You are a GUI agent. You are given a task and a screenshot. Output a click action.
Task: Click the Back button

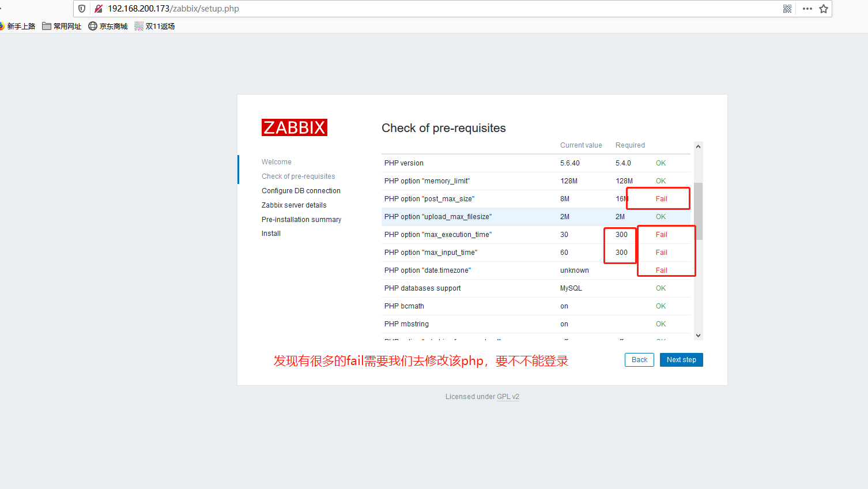(x=639, y=360)
